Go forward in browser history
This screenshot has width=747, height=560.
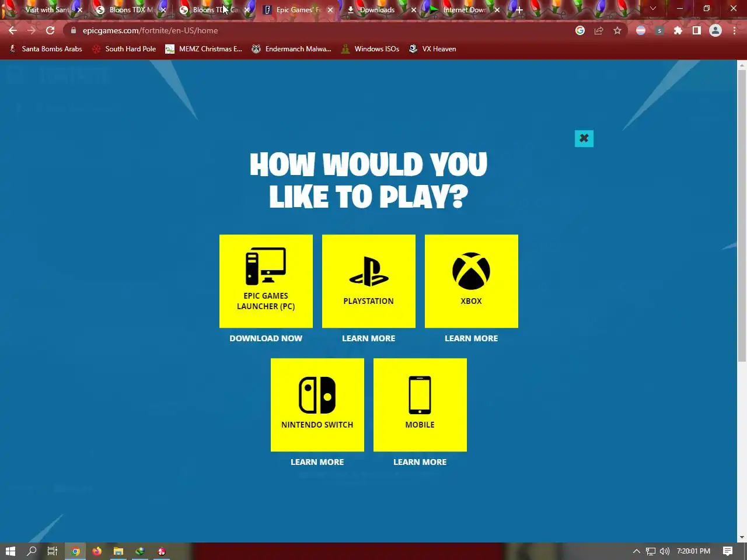32,30
